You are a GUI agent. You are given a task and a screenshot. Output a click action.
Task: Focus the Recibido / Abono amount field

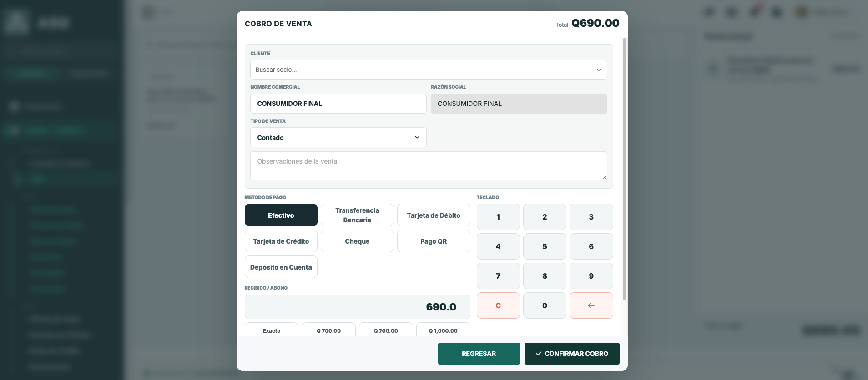click(x=357, y=307)
